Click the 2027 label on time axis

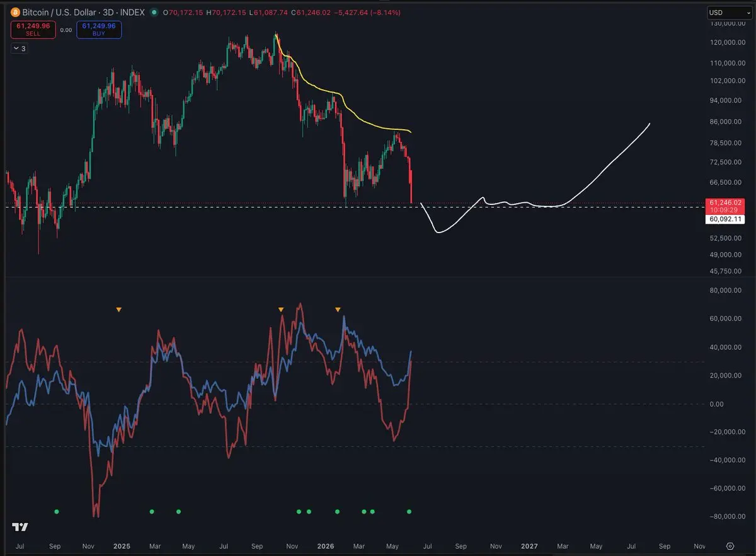(x=529, y=546)
